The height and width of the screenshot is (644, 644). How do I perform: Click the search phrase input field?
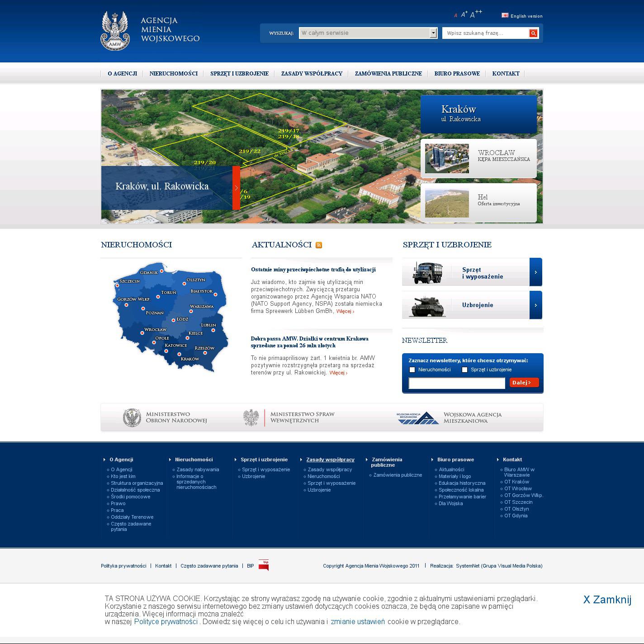pos(485,33)
